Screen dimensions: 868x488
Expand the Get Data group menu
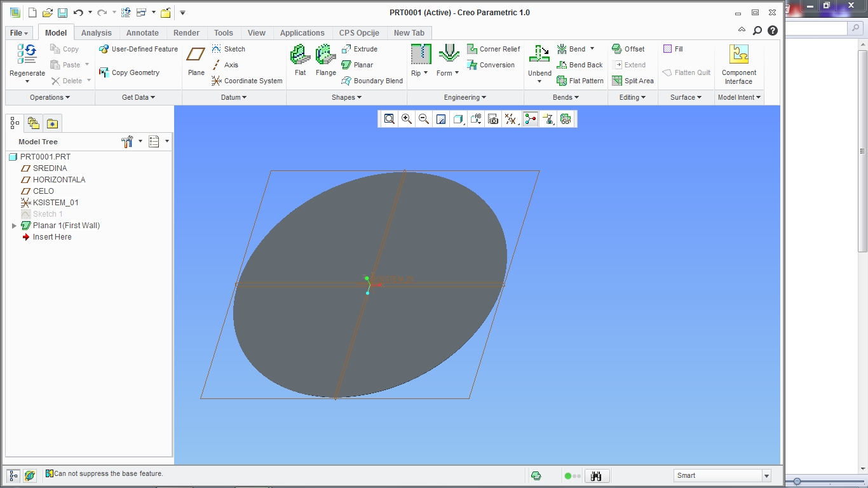click(139, 97)
